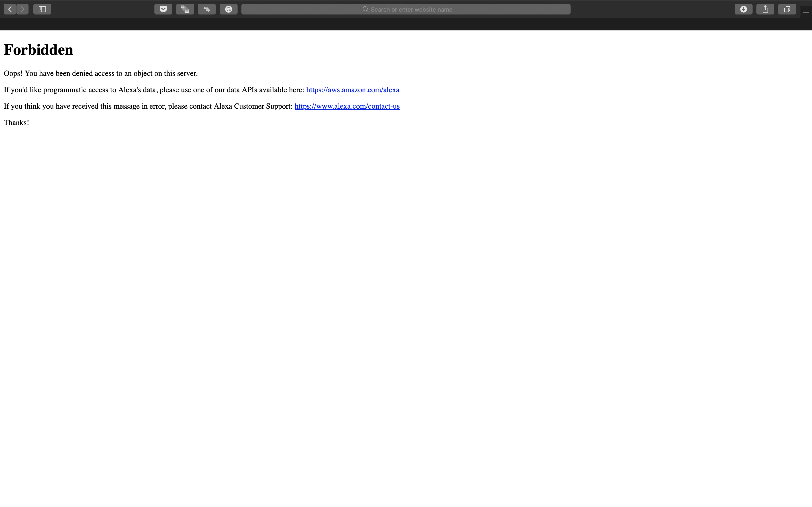Click the Save to Pocket icon
The height and width of the screenshot is (507, 812).
(x=163, y=9)
